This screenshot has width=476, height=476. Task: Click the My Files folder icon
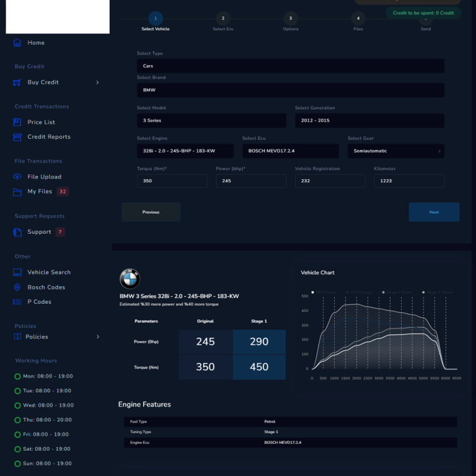coord(17,192)
